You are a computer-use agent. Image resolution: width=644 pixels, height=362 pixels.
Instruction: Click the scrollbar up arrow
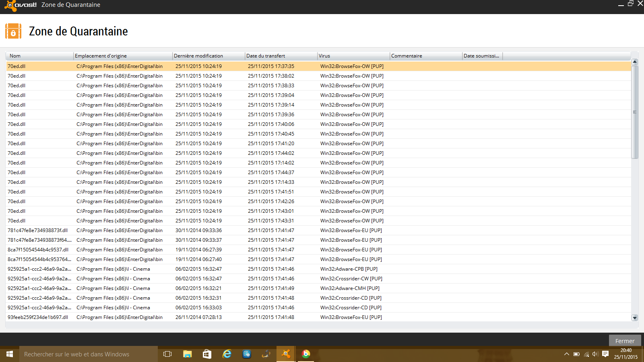[x=635, y=62]
